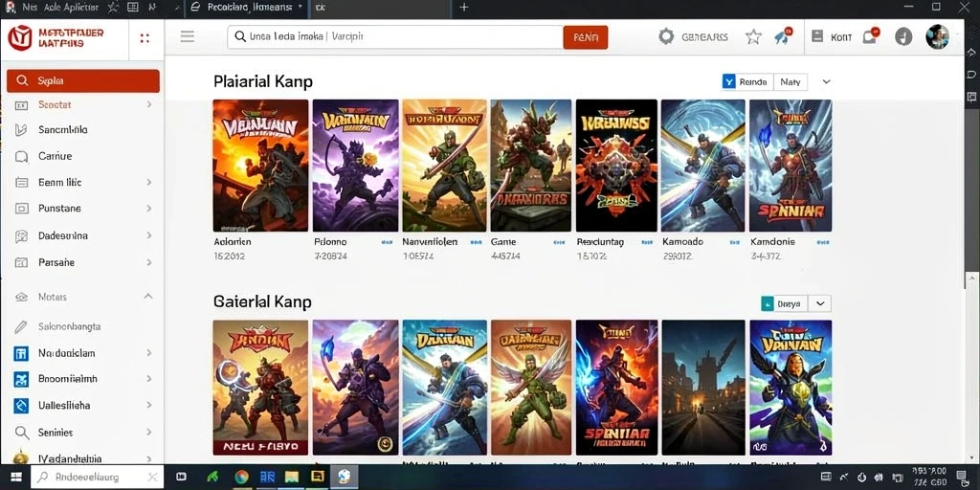Click the Dadeeunina sidebar icon
Viewport: 980px width, 490px height.
21,236
